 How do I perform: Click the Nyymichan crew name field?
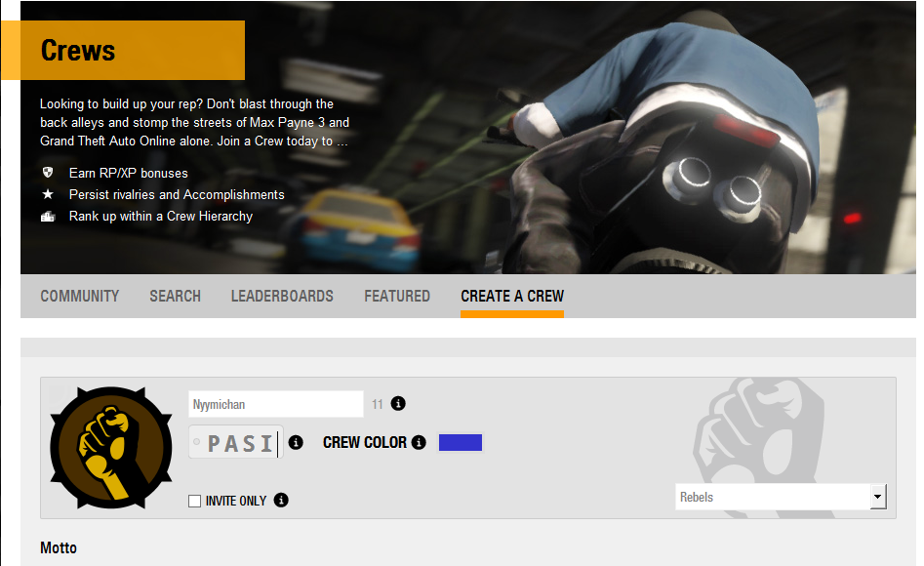coord(275,404)
